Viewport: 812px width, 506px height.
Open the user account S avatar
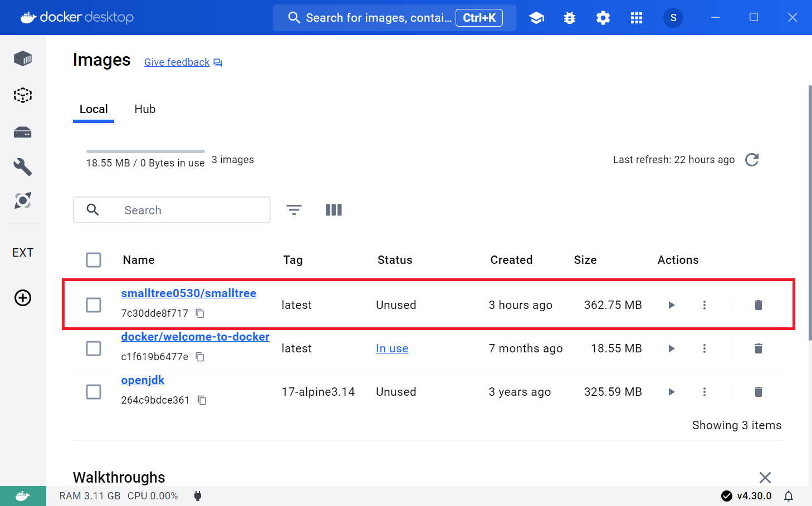click(673, 18)
